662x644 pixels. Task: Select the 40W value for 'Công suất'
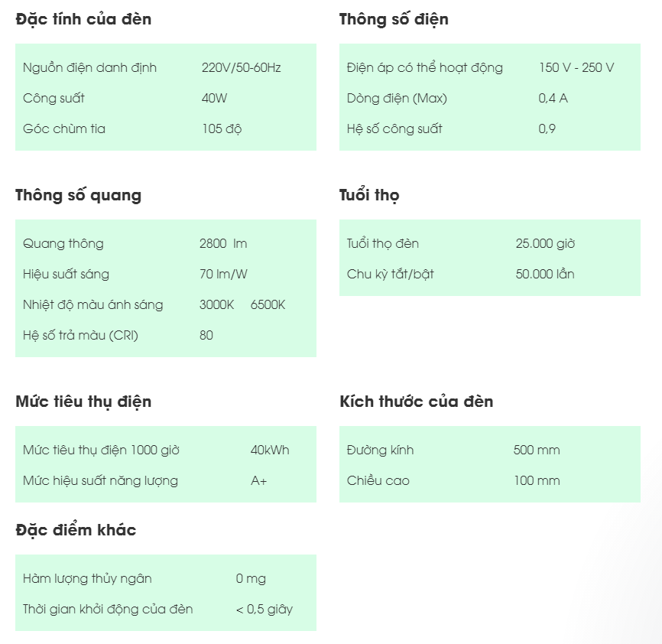pyautogui.click(x=215, y=98)
